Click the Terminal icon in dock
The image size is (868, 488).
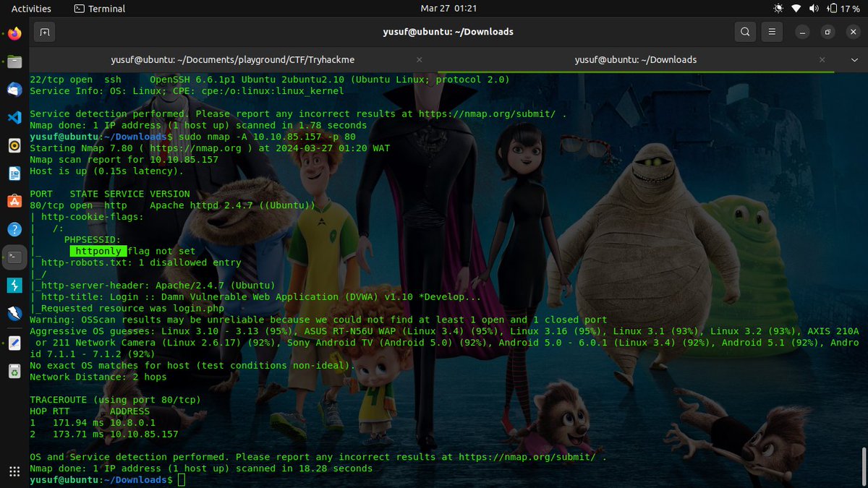pos(14,257)
